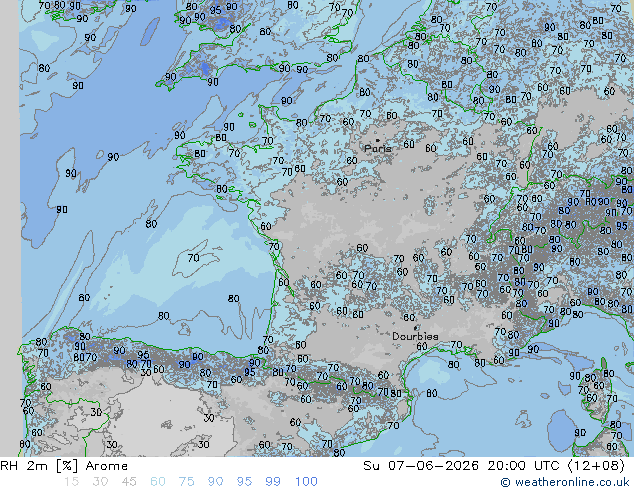
Task: Click the legend value 15
Action: 71,482
